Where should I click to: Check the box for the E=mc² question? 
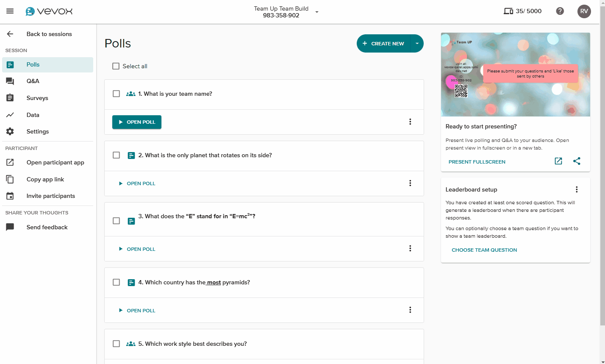pos(116,221)
